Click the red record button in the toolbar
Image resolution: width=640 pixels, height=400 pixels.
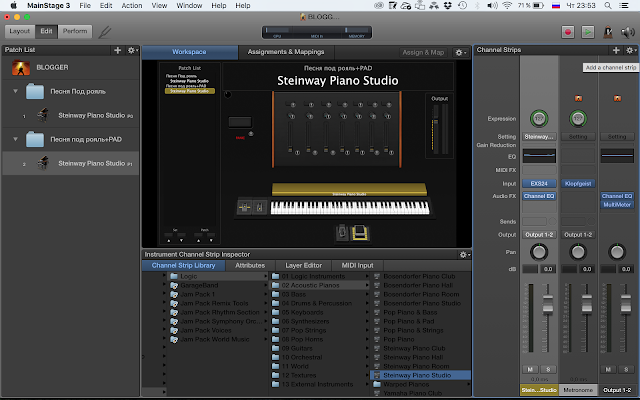[x=566, y=32]
